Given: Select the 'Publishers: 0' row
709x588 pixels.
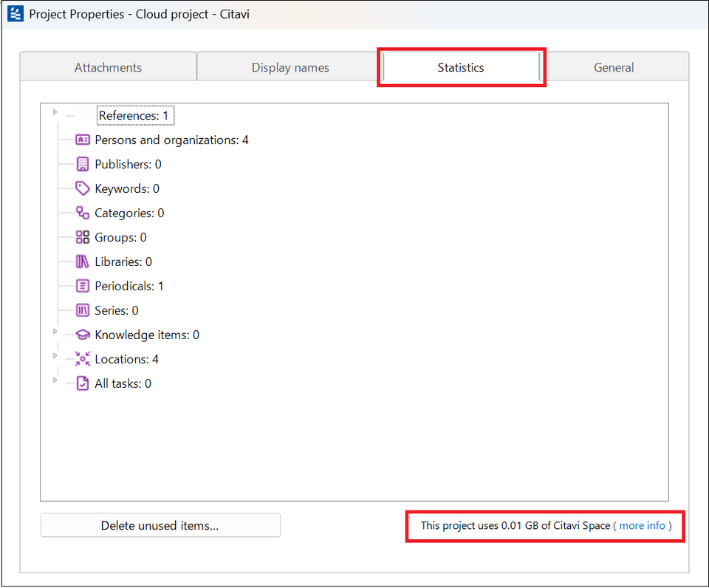Looking at the screenshot, I should [128, 164].
